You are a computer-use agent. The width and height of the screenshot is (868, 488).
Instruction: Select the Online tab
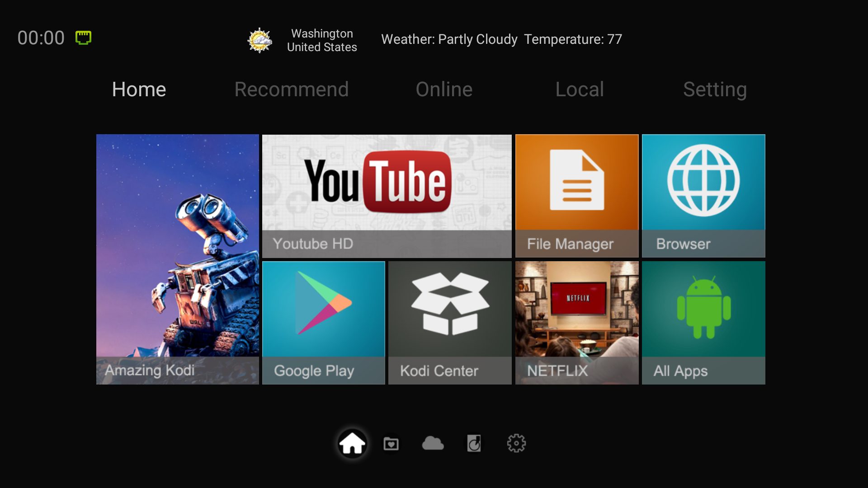443,89
